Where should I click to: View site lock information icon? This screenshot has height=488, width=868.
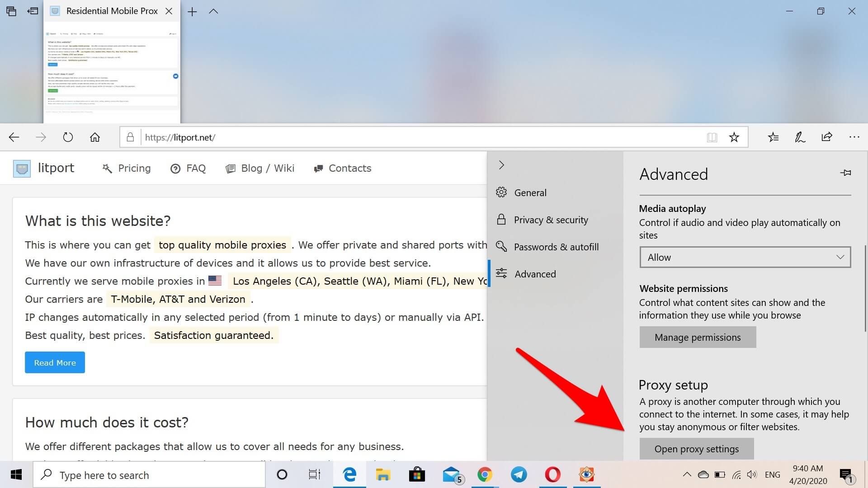click(130, 137)
